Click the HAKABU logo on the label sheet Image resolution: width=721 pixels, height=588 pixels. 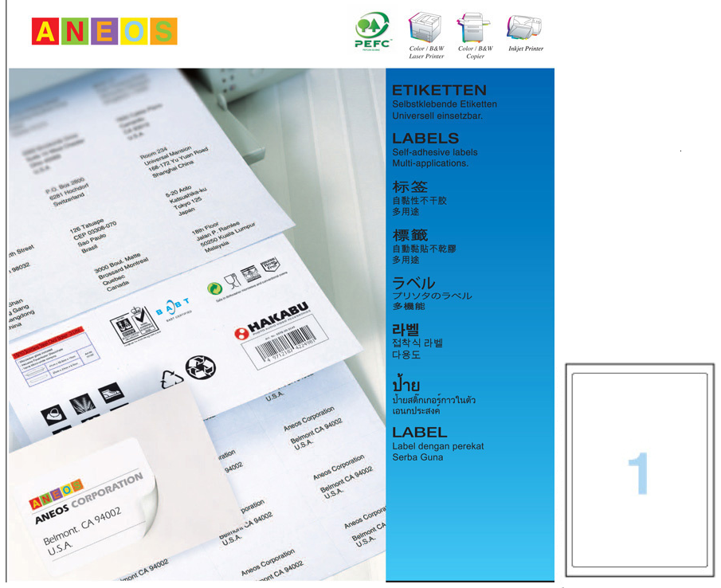272,320
